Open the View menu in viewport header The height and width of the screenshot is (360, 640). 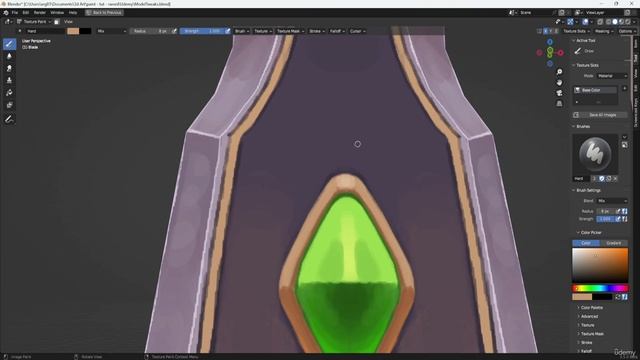pos(68,22)
